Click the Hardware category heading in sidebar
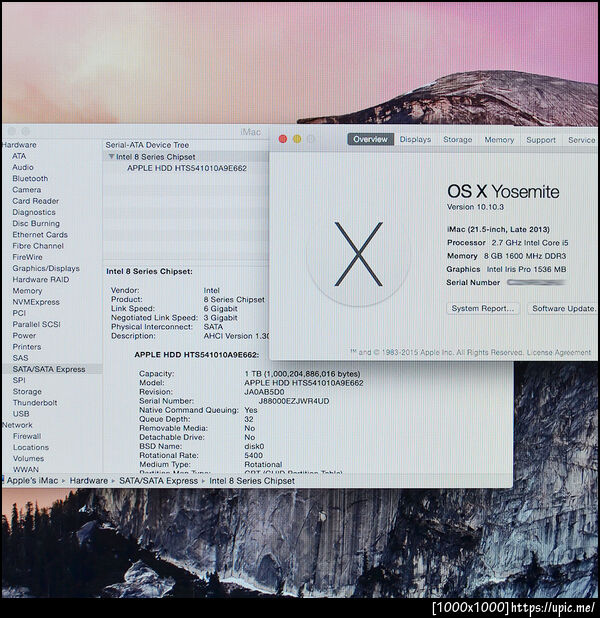 (19, 145)
